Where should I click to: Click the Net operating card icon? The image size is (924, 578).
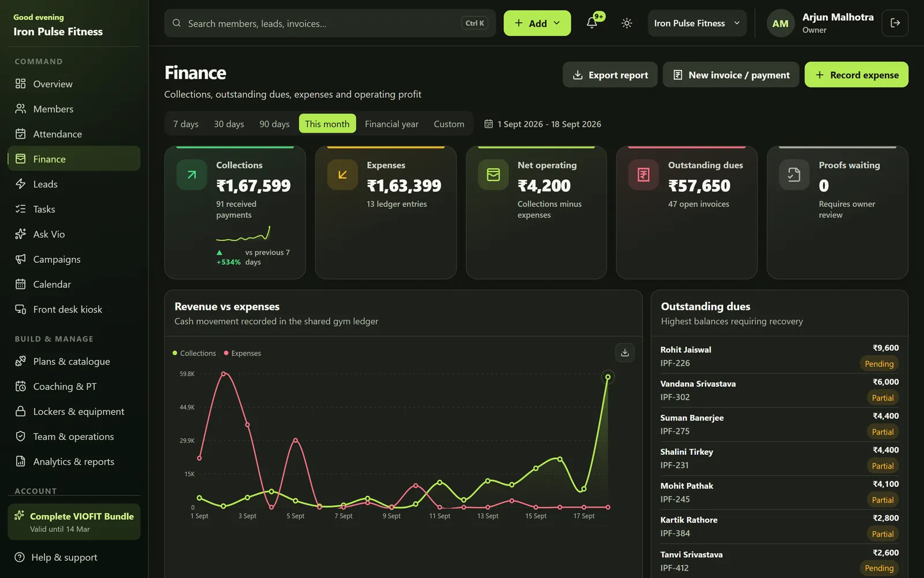point(493,175)
